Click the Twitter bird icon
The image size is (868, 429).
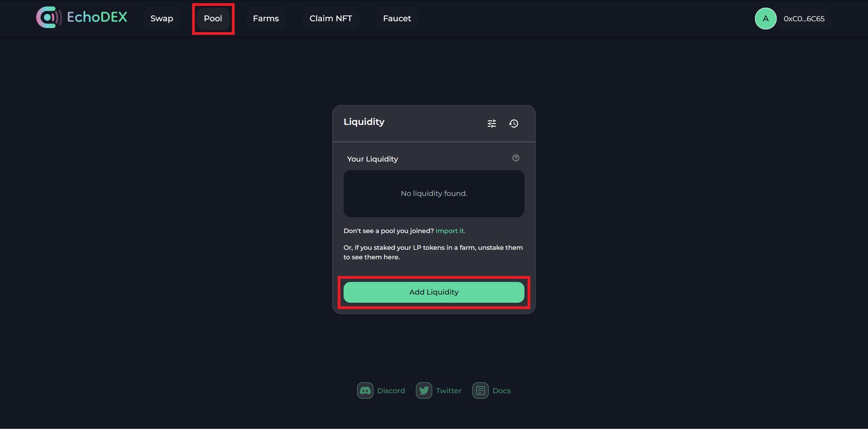424,391
